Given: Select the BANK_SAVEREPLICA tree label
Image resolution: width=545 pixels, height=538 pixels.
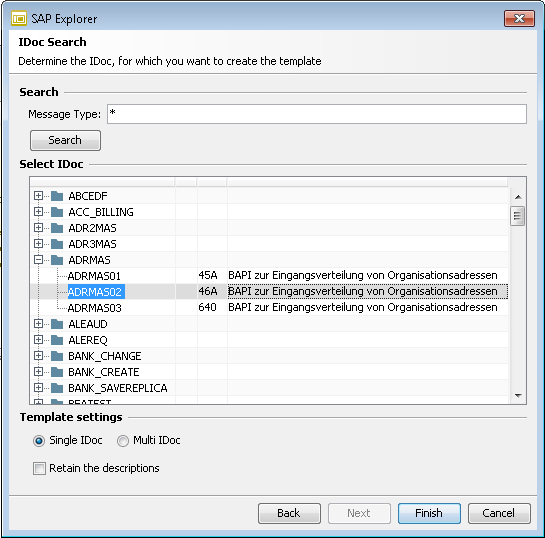Looking at the screenshot, I should [118, 388].
